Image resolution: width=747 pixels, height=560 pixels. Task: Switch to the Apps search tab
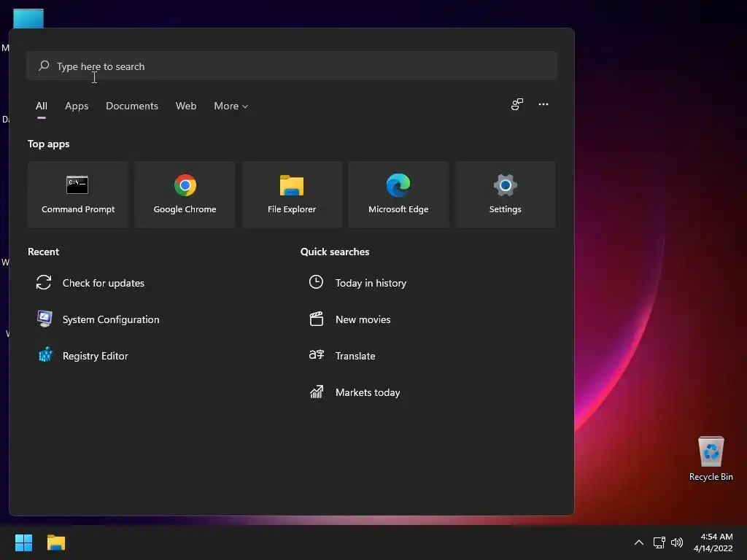[x=77, y=106]
